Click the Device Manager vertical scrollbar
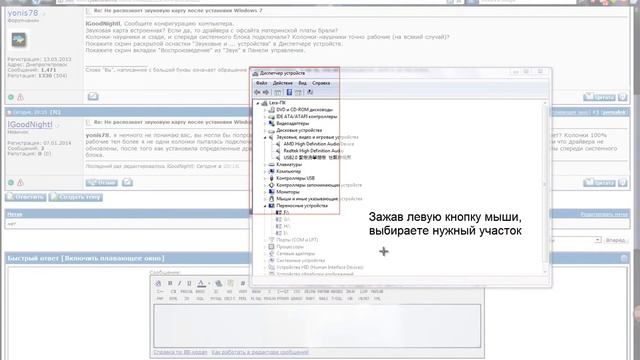 (x=545, y=186)
